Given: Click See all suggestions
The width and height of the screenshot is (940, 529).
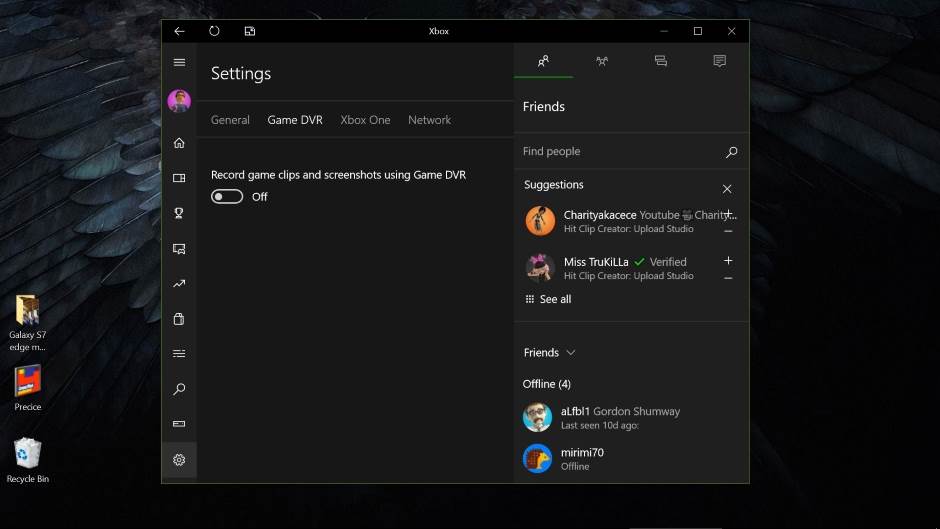Looking at the screenshot, I should coord(548,299).
